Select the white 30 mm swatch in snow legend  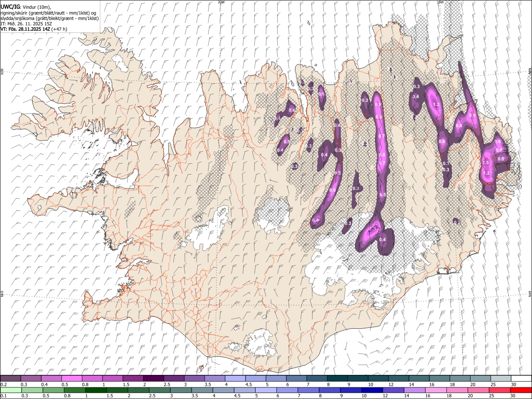(521, 378)
